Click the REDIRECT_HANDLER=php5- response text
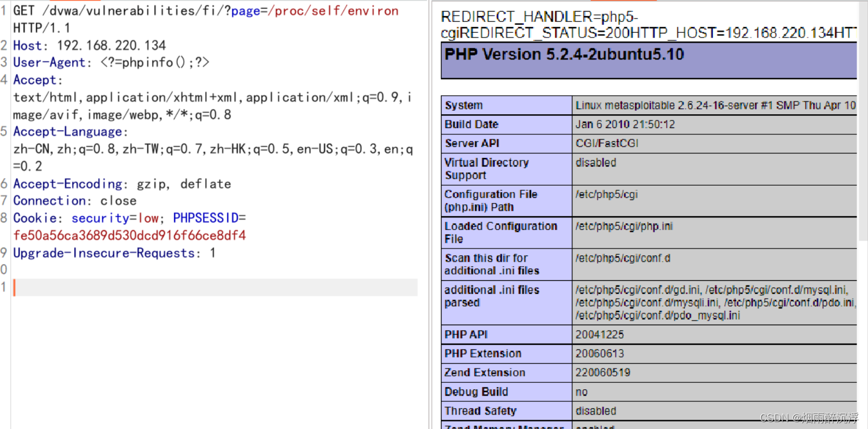The height and width of the screenshot is (429, 868). pos(539,17)
